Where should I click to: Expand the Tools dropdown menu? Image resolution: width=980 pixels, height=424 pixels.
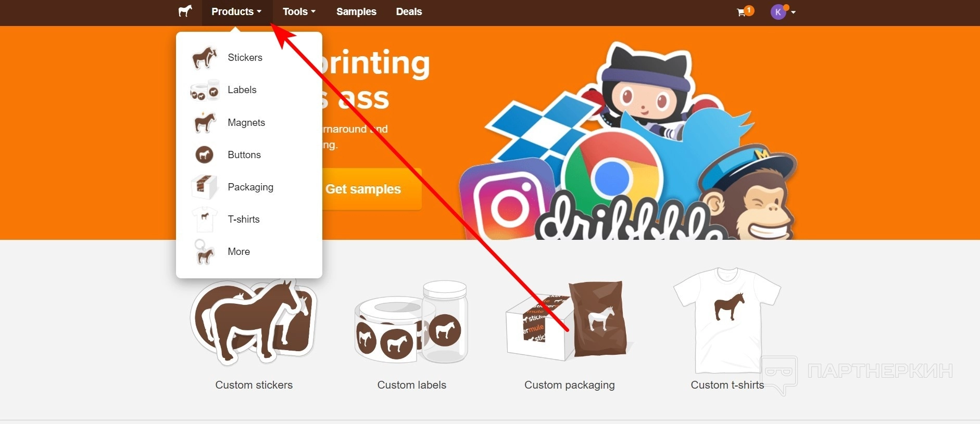click(x=299, y=12)
